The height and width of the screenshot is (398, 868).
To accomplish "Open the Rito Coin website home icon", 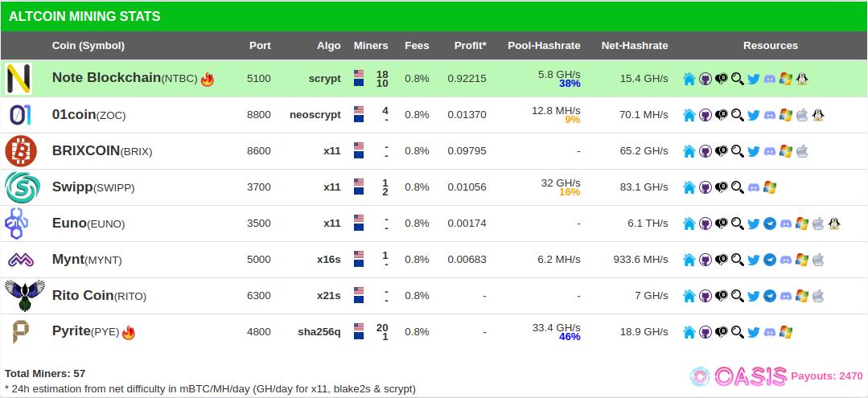I will 689,296.
